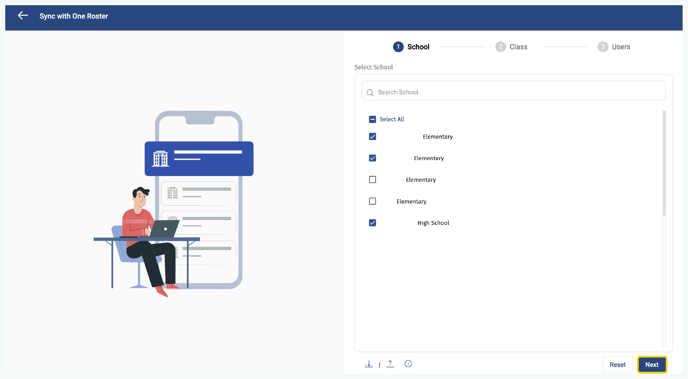The width and height of the screenshot is (688, 379).
Task: Click the school list vertical scrollbar
Action: pyautogui.click(x=664, y=163)
